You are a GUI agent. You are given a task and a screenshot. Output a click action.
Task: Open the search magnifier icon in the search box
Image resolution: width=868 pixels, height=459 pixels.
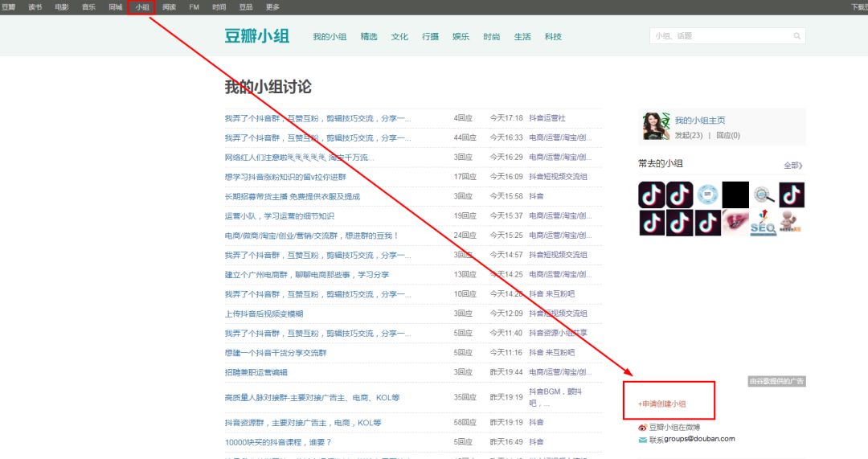[796, 36]
